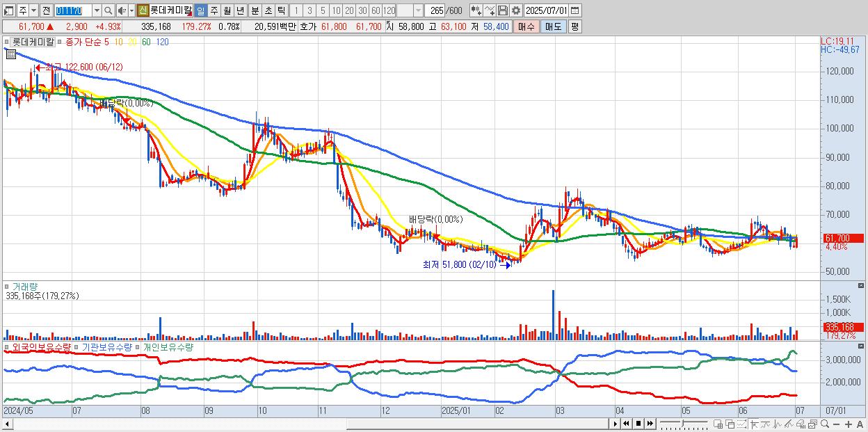Click the 매수 buy button
The height and width of the screenshot is (432, 868).
coord(527,26)
